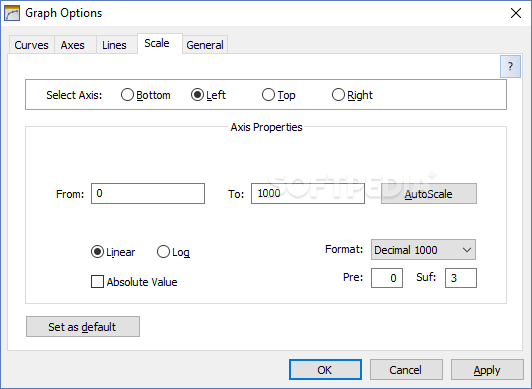Viewport: 532px width, 389px height.
Task: Close the Graph Options dialog
Action: tap(516, 13)
